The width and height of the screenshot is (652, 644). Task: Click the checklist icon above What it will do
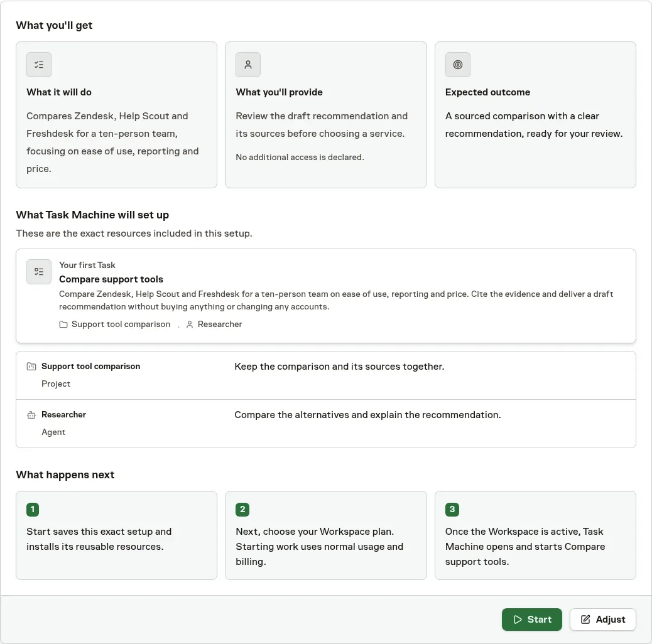pos(39,65)
